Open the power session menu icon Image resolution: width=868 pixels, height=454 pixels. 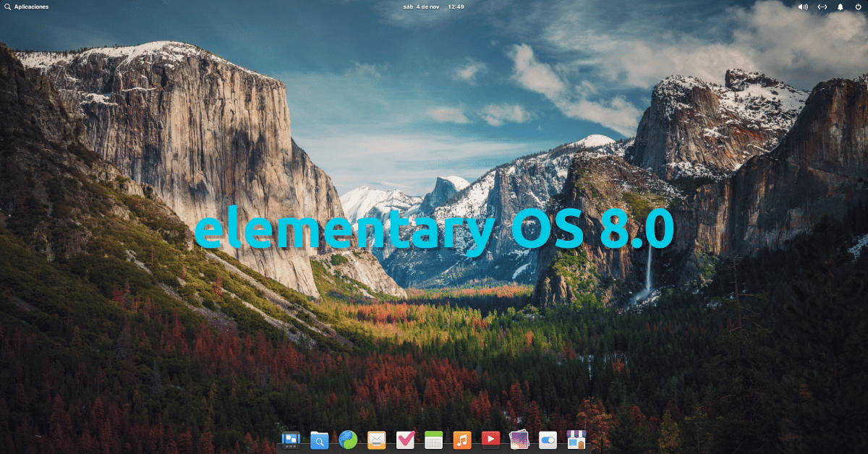(x=859, y=7)
